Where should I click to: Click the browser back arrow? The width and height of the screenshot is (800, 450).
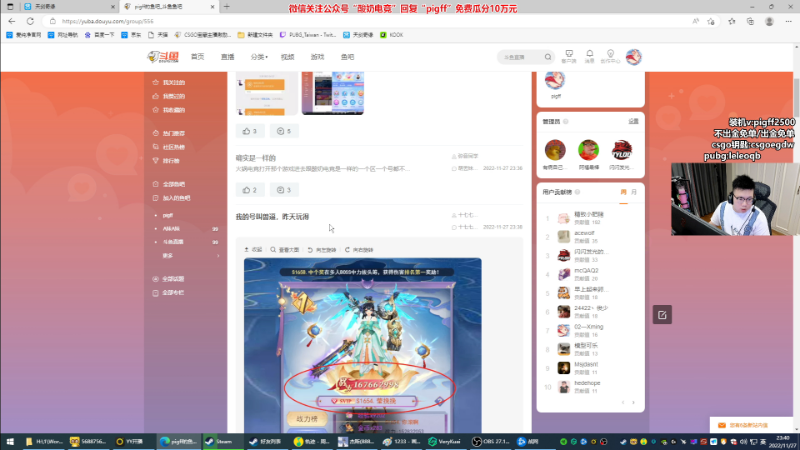pyautogui.click(x=12, y=21)
